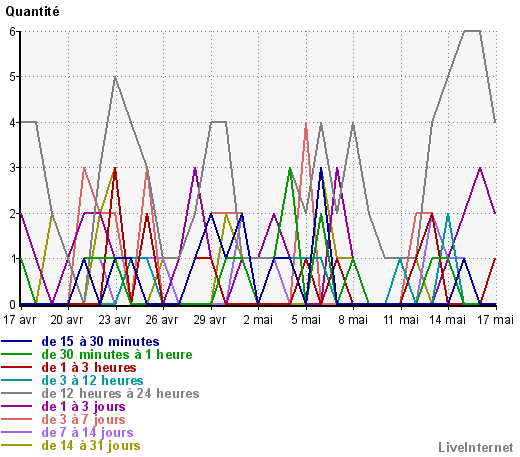The width and height of the screenshot is (520, 457).
Task: Click the 'Quantité' axis title
Action: coord(32,12)
